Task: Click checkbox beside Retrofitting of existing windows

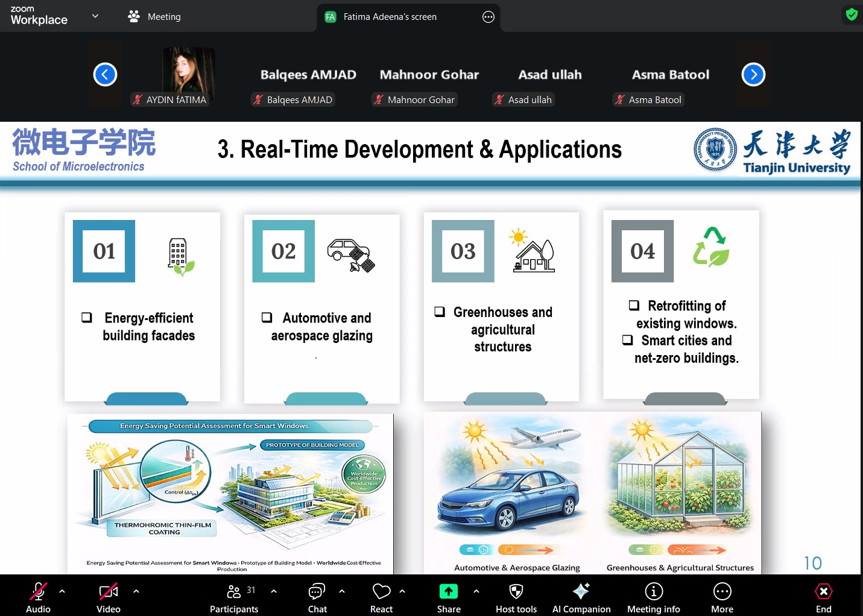Action: [x=634, y=305]
